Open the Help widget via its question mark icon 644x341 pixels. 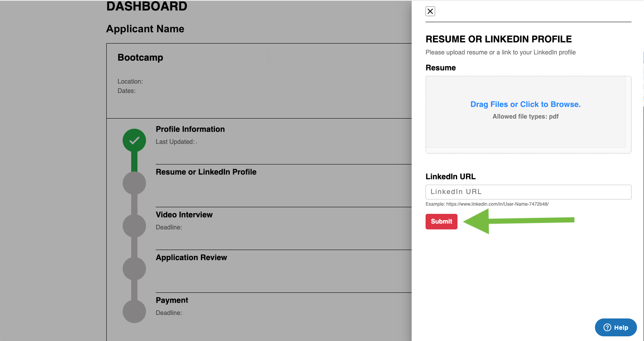tap(607, 327)
